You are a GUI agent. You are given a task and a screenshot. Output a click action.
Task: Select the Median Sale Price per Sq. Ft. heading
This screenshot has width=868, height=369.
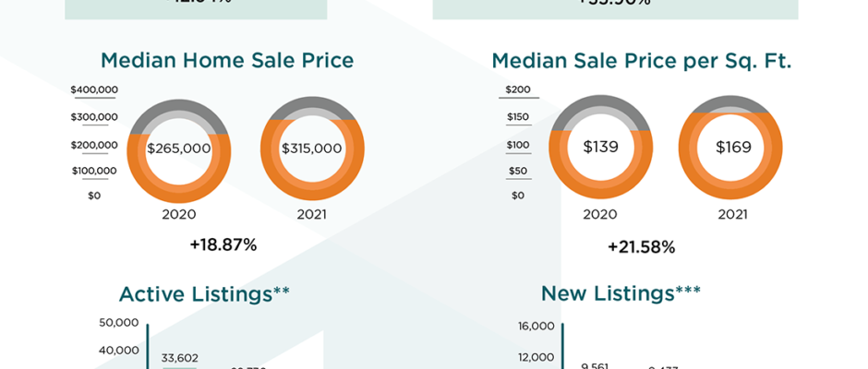tap(642, 61)
